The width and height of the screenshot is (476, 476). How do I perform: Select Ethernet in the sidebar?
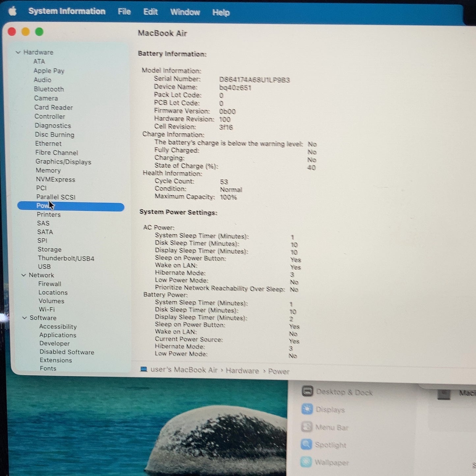48,144
